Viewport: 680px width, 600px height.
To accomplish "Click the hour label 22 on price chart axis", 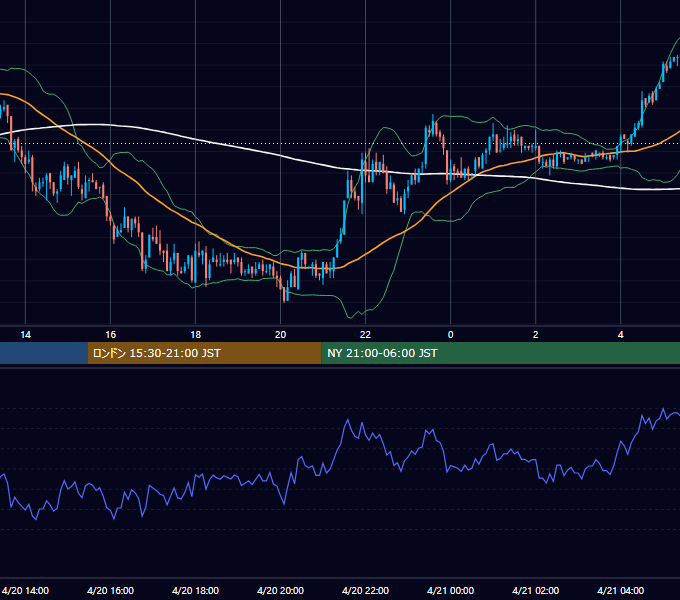I will pyautogui.click(x=366, y=335).
